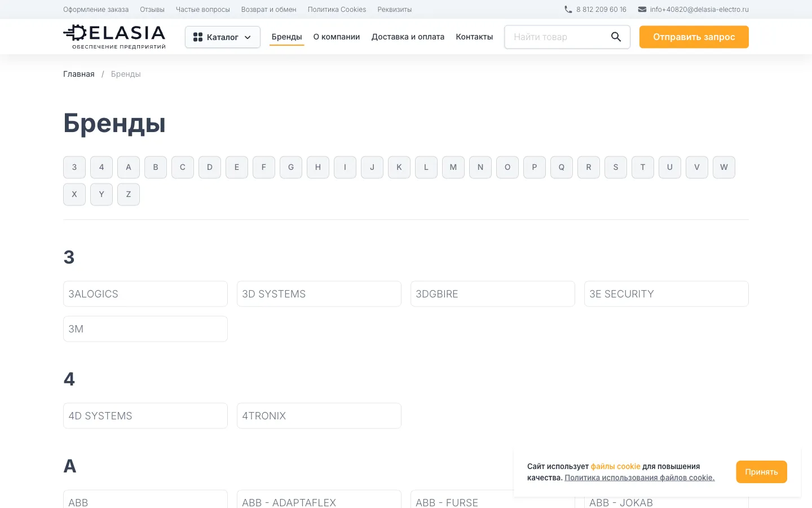This screenshot has height=508, width=812.
Task: Expand the Каталог dropdown arrow
Action: click(248, 37)
